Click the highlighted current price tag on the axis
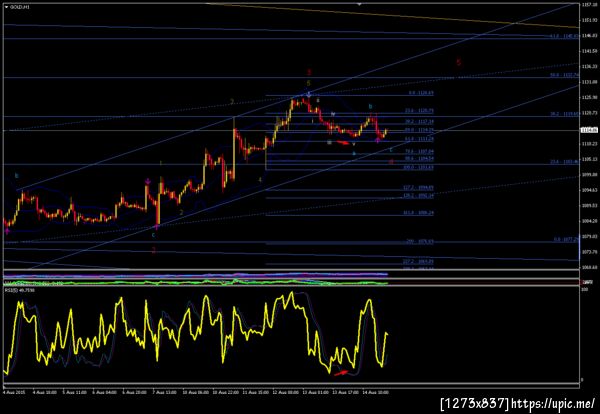600x414 pixels. 589,130
